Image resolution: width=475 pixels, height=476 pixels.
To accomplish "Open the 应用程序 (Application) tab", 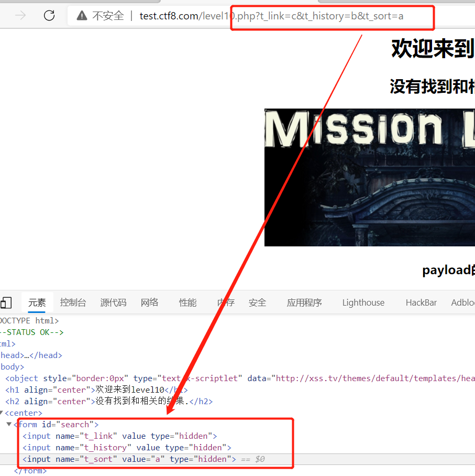I will point(304,302).
